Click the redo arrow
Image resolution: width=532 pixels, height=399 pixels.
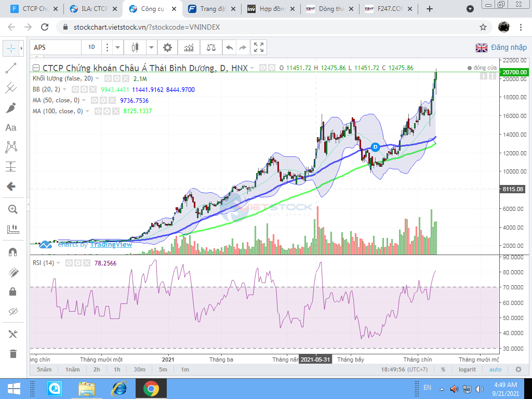tap(243, 47)
